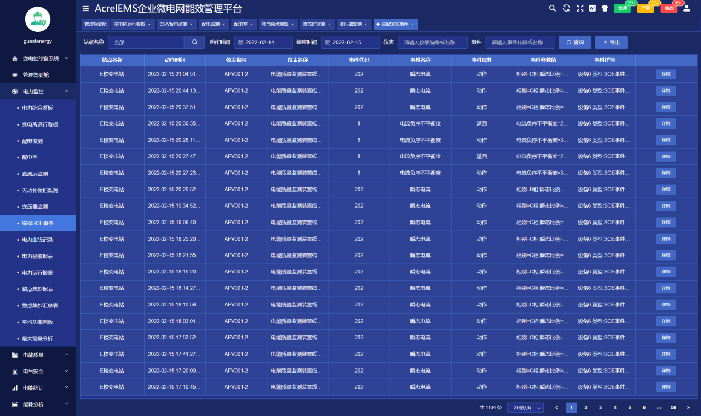Click the search magnifier icon in top header

click(552, 8)
